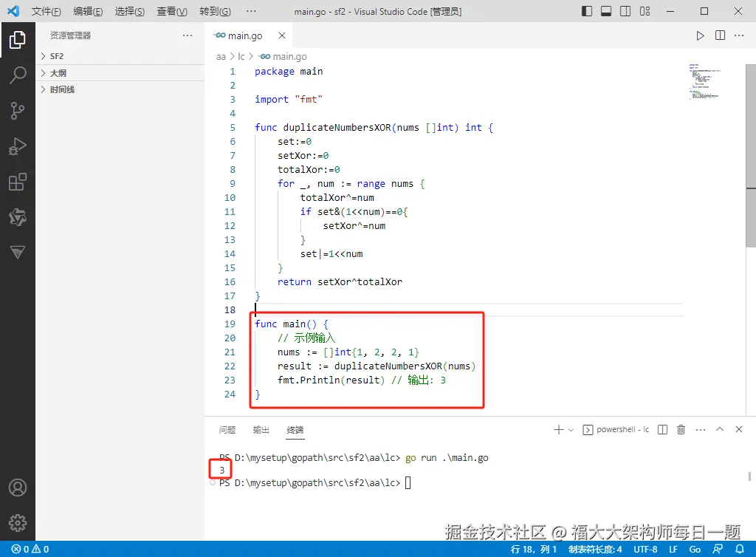Split the terminal panel
This screenshot has height=557, width=756.
click(x=662, y=430)
